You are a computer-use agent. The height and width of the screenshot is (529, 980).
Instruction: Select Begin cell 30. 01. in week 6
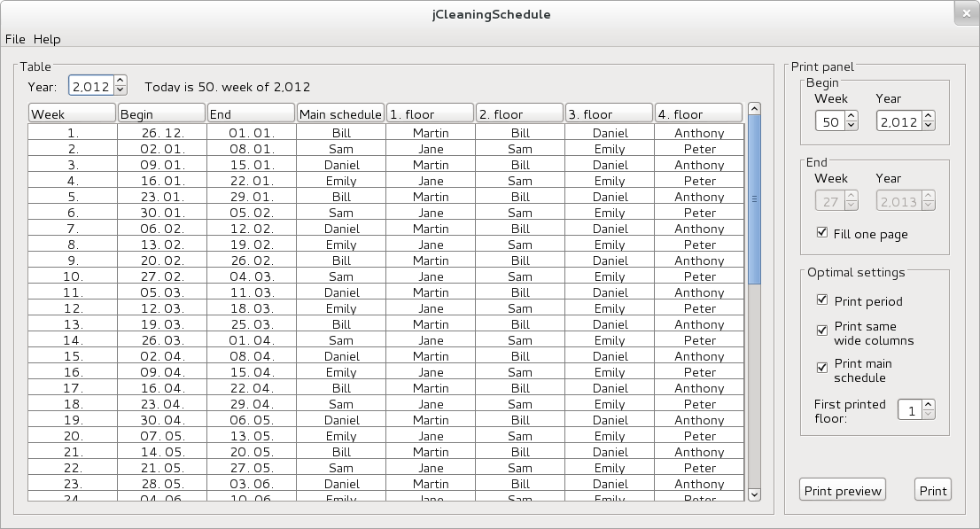[x=162, y=213]
